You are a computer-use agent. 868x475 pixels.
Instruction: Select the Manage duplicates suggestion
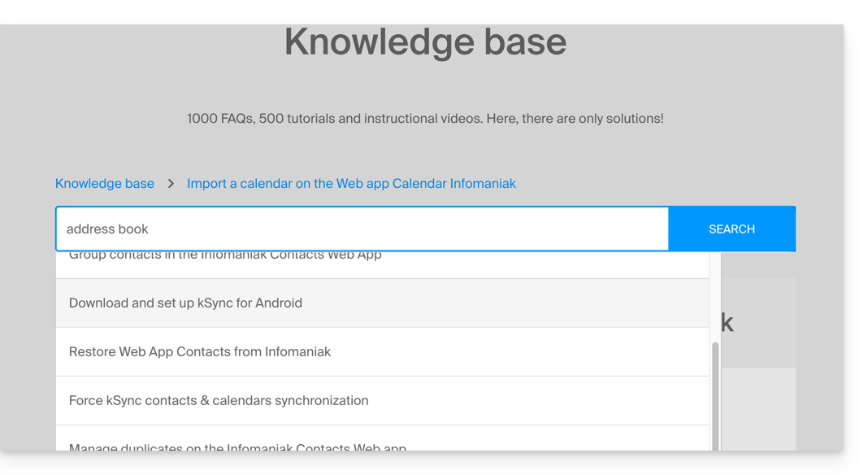click(x=237, y=445)
